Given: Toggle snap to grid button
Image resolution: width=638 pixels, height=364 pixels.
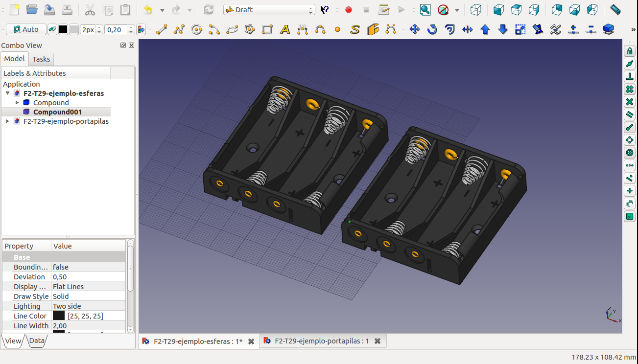Looking at the screenshot, I should (630, 90).
